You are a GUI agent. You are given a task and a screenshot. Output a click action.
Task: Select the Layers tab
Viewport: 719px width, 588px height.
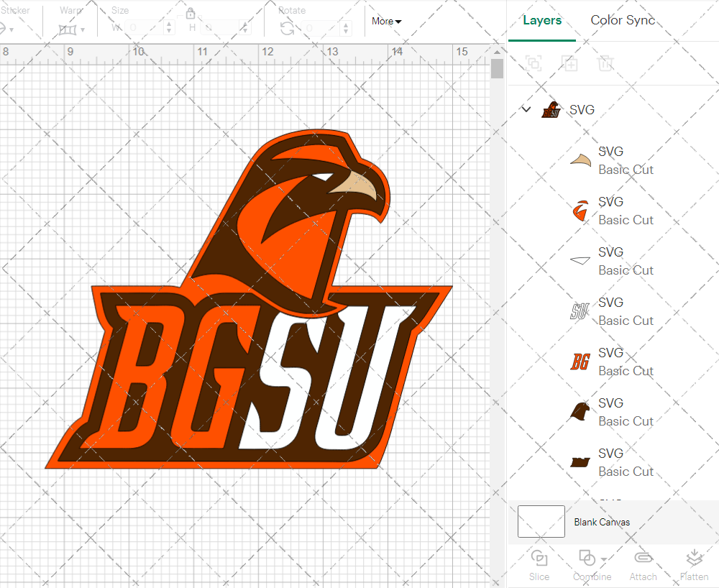pos(542,20)
